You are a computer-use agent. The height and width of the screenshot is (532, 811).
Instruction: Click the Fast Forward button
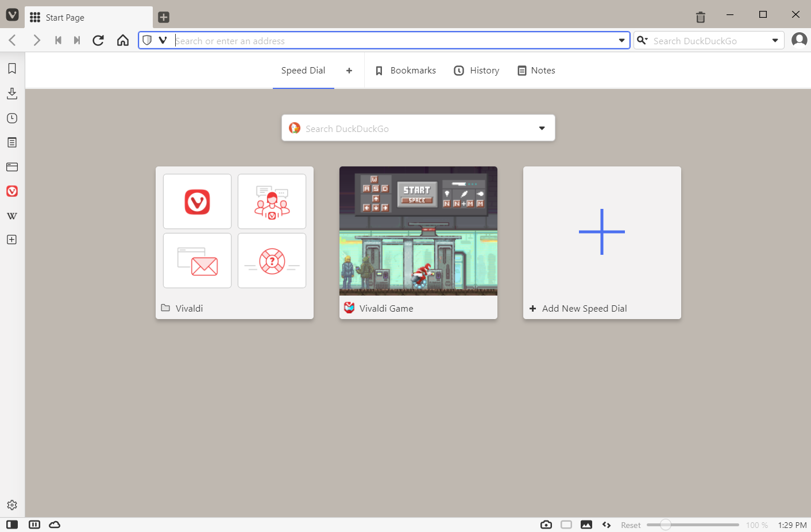77,40
